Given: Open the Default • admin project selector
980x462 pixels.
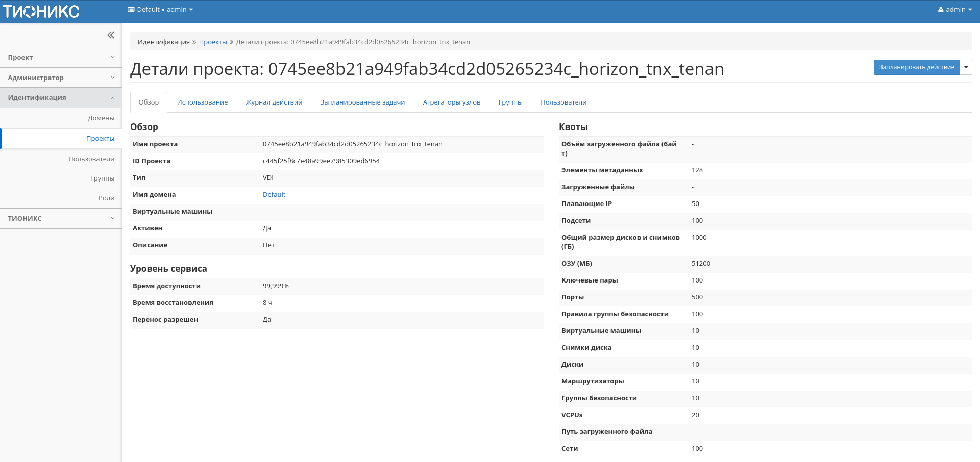Looking at the screenshot, I should pyautogui.click(x=160, y=10).
